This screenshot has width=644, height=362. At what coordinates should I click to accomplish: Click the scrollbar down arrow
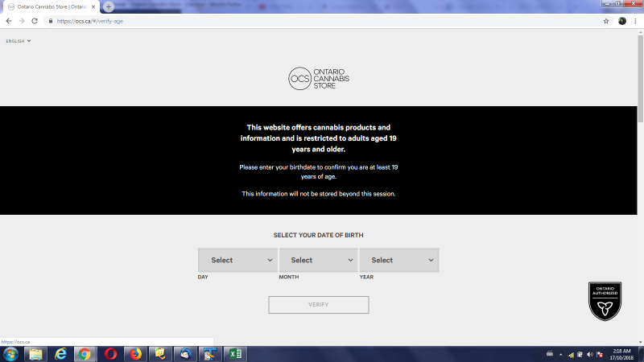coord(640,342)
